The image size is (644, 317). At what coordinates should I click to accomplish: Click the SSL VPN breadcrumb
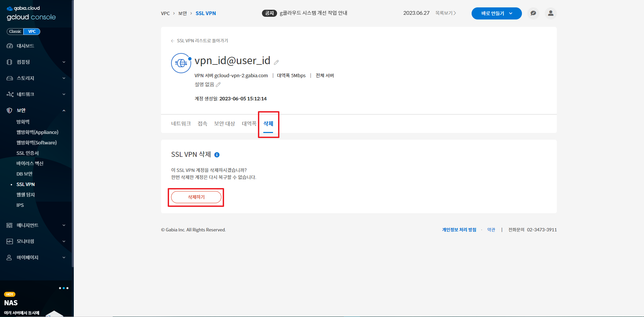[206, 13]
